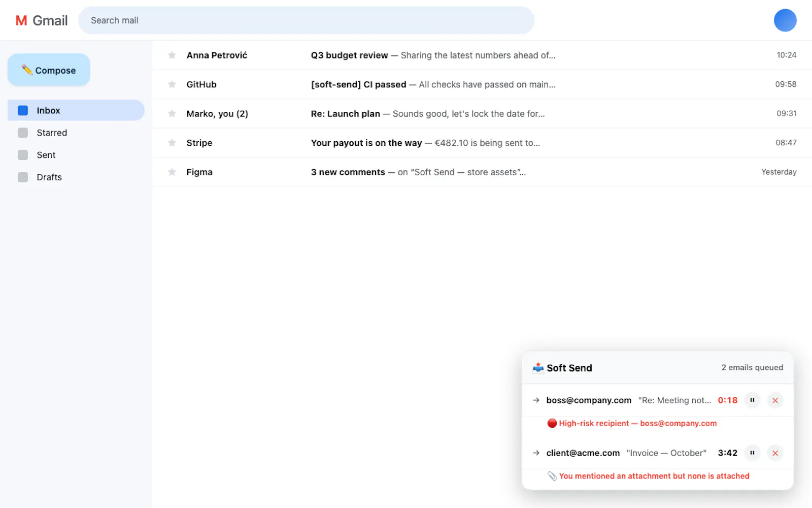Star the GitHub CI passed email
812x508 pixels.
[172, 84]
